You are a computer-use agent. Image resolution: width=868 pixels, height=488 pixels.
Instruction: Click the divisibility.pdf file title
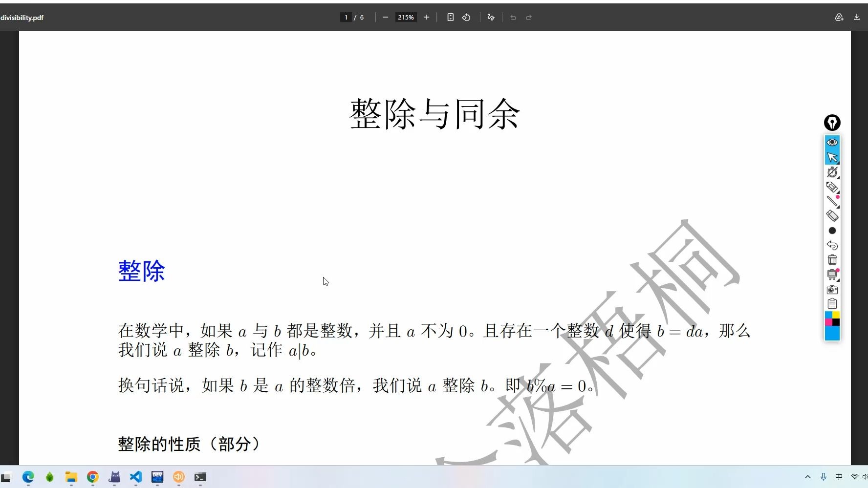tap(22, 18)
